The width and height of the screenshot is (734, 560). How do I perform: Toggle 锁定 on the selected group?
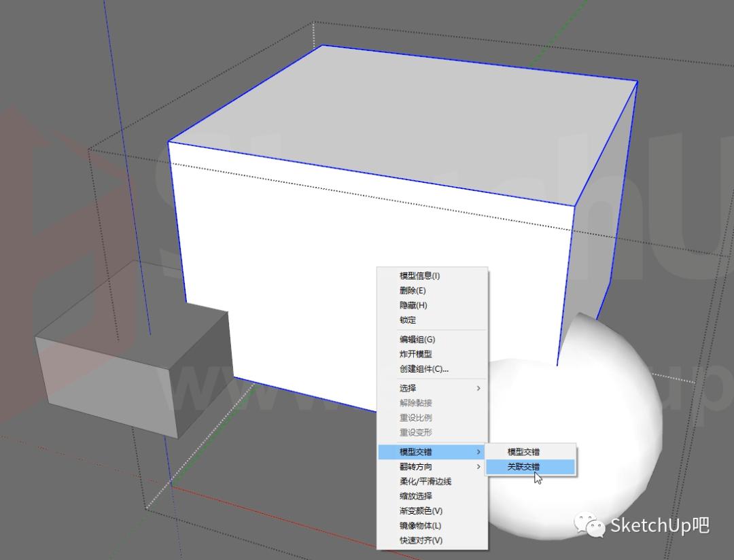tap(408, 320)
